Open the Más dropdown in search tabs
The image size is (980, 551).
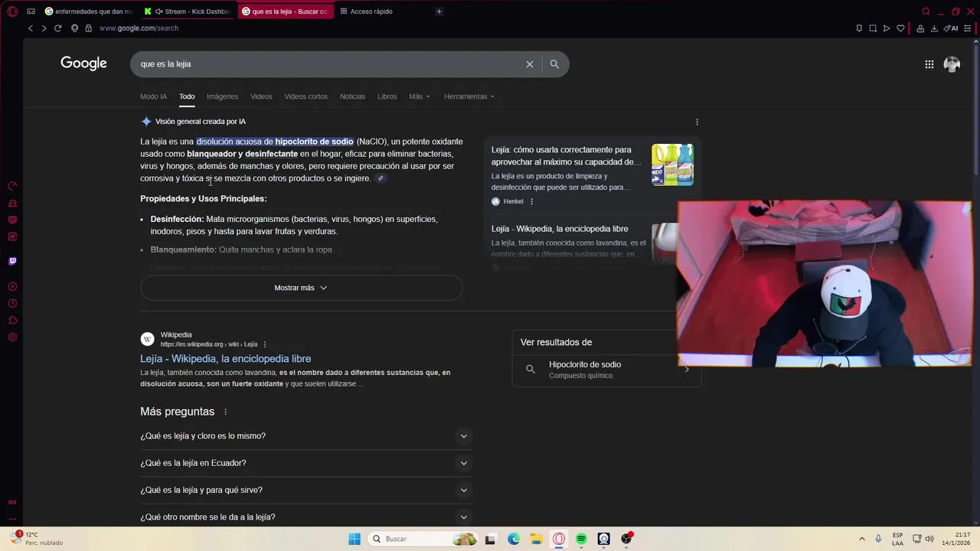click(420, 96)
